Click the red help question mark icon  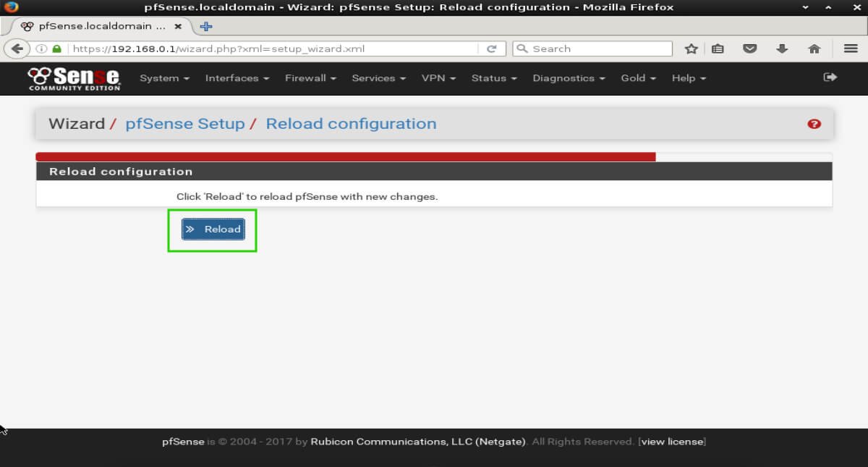(814, 124)
